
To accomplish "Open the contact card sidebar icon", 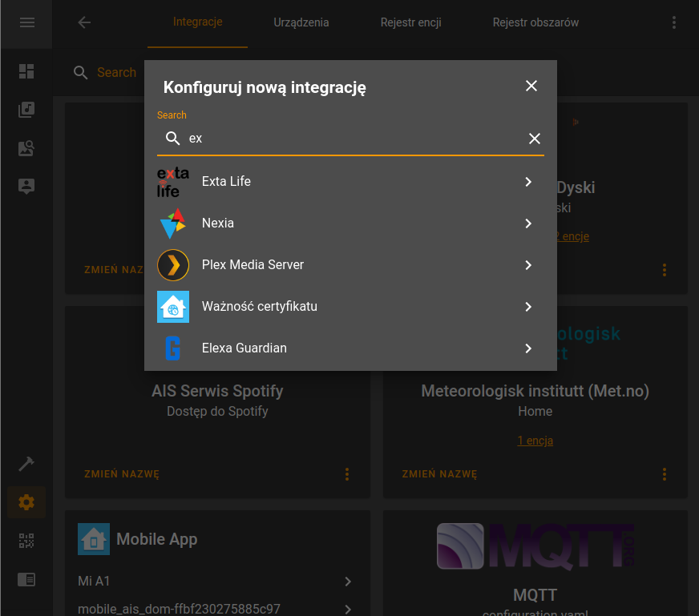I will coord(26,186).
